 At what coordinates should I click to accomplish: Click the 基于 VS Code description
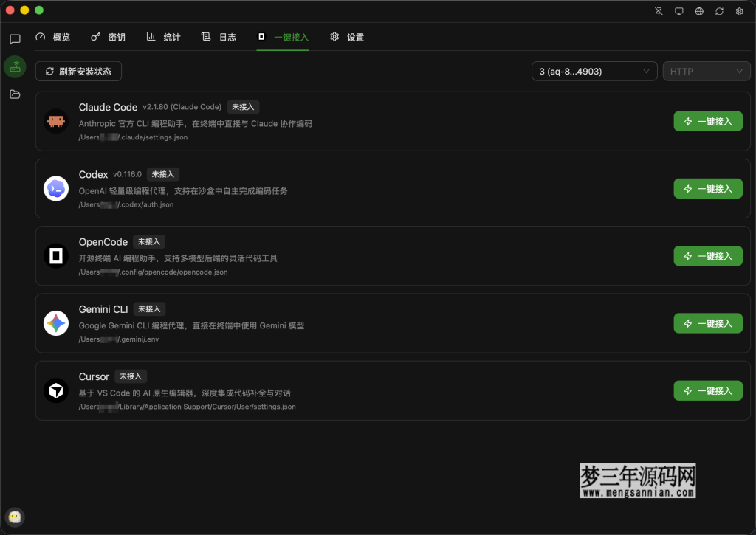(x=185, y=393)
